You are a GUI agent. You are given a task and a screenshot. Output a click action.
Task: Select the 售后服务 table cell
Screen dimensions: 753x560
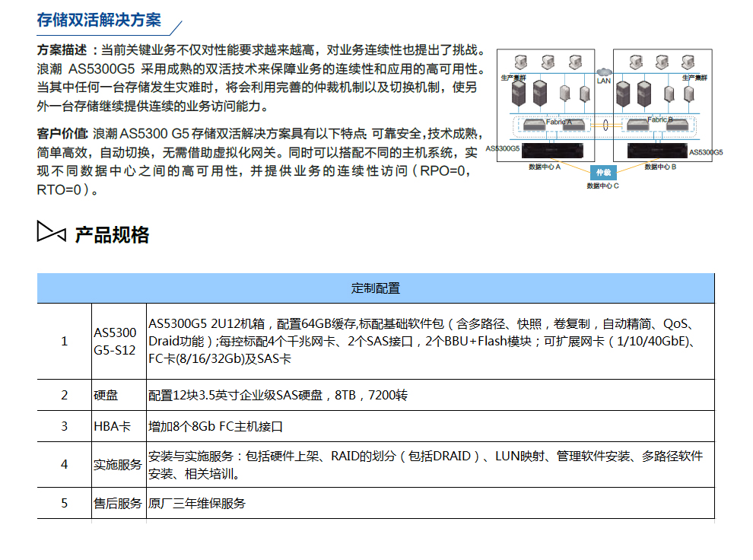coord(118,504)
